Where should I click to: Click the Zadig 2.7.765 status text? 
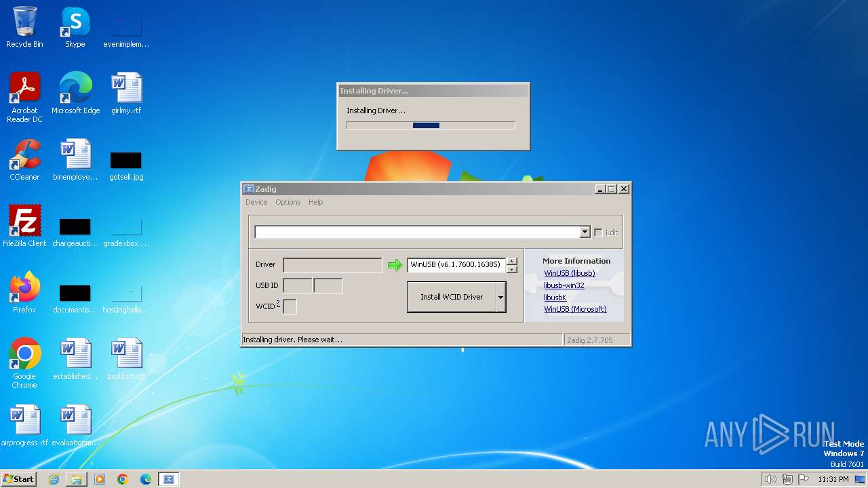(590, 340)
